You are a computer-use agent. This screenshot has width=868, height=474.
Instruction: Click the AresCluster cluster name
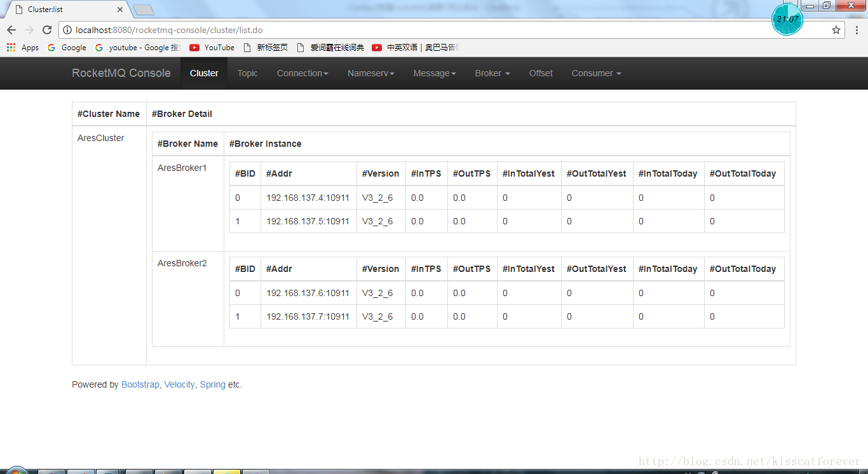101,138
